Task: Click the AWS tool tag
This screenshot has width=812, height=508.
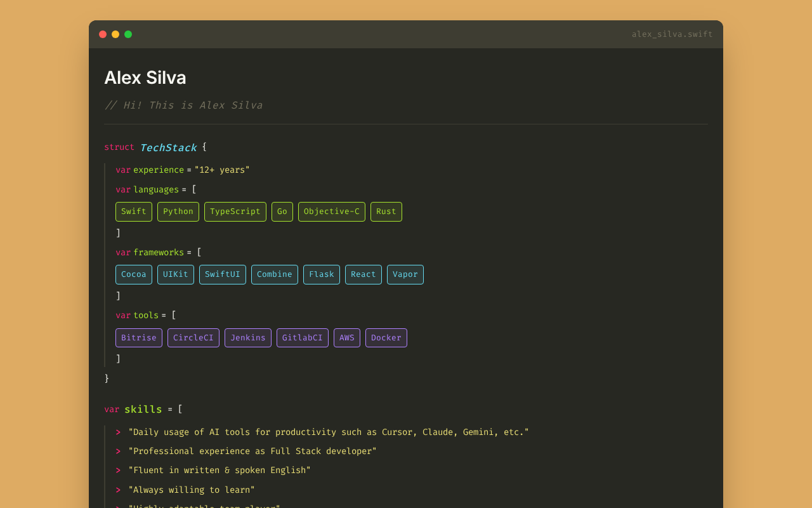Action: click(x=347, y=338)
